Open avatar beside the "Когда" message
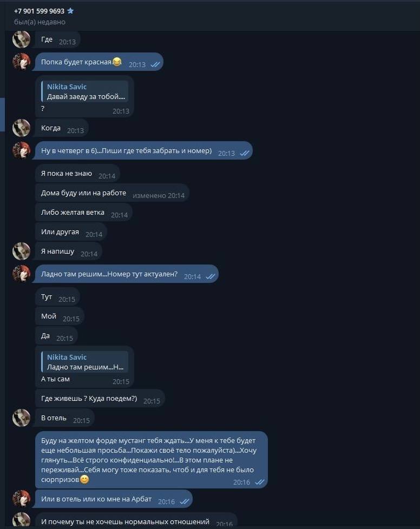The image size is (420, 529). [22, 128]
